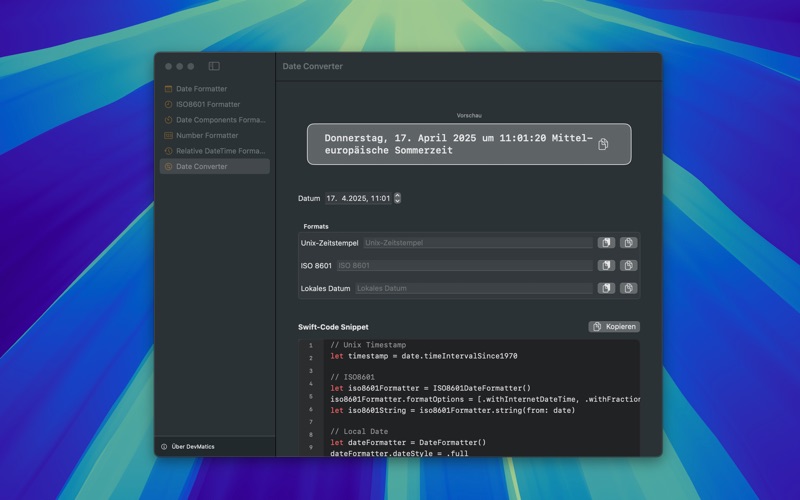Click filled clipboard icon in ISO 8601 row
800x500 pixels.
point(606,265)
